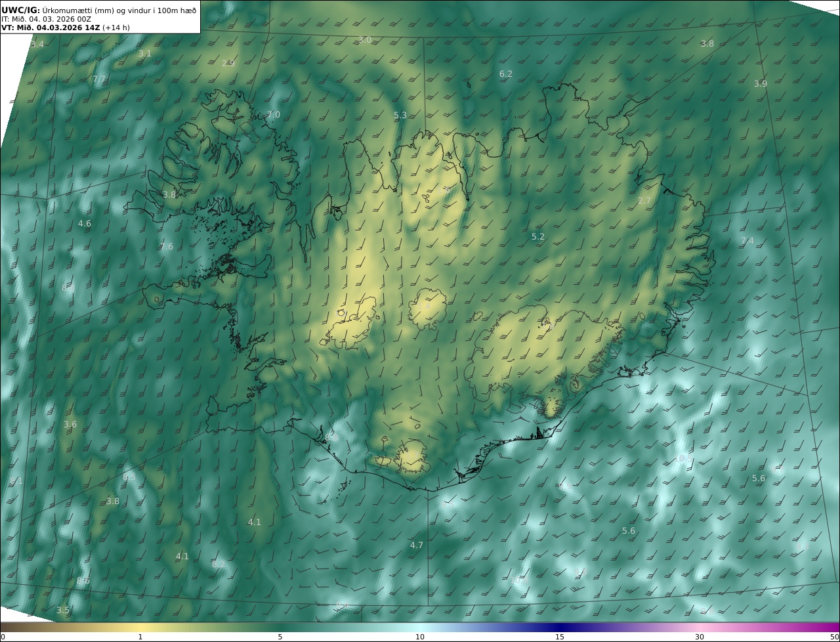Click the "3.5" value label on the map
Viewport: 840px width, 642px height.
(62, 610)
